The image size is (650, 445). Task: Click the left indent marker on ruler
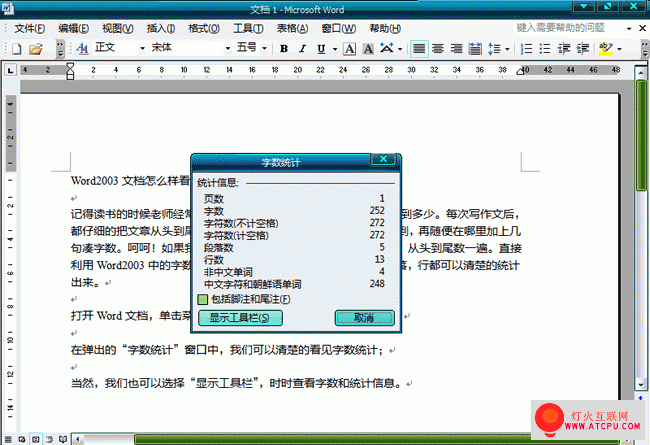click(x=70, y=76)
